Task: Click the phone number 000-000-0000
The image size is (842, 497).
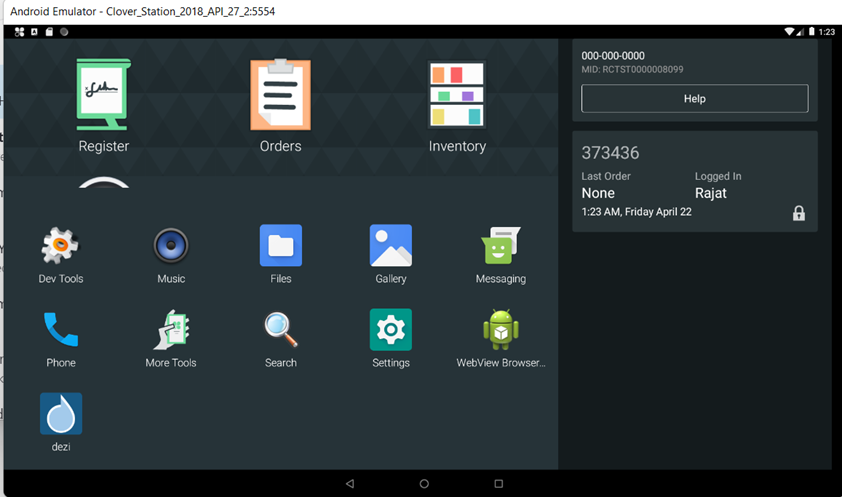Action: point(613,56)
